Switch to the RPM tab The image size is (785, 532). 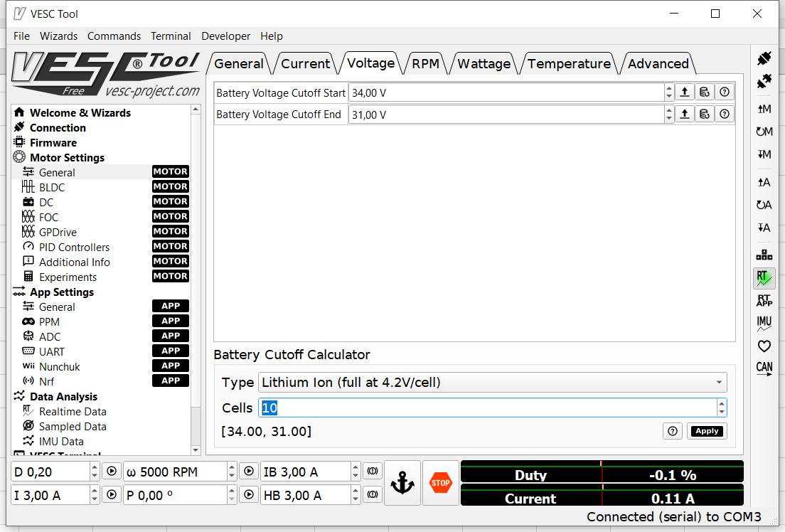pos(425,63)
